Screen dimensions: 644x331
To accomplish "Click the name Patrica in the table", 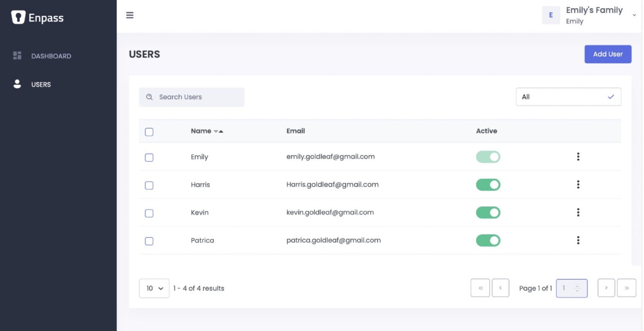I will point(202,240).
